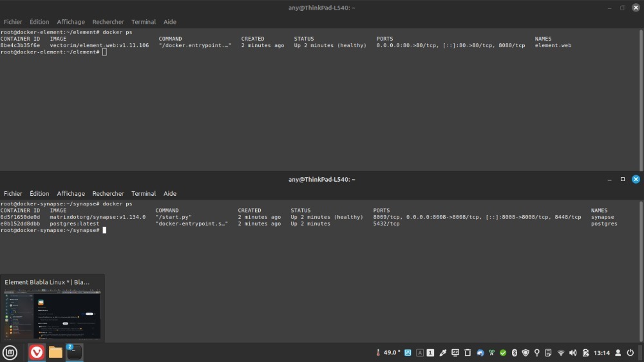Viewport: 644px width, 362px height.
Task: Open the color picker eyedropper tray icon
Action: click(x=443, y=353)
